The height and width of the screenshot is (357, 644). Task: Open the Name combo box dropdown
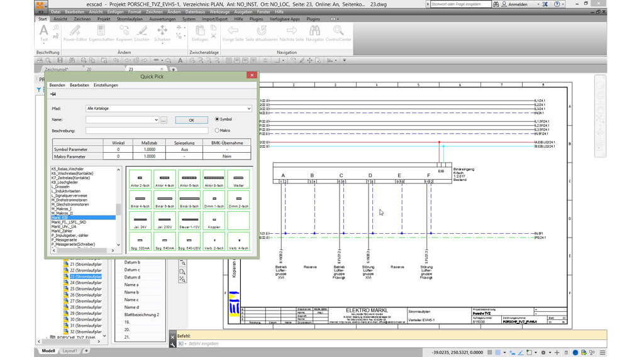[x=156, y=119]
